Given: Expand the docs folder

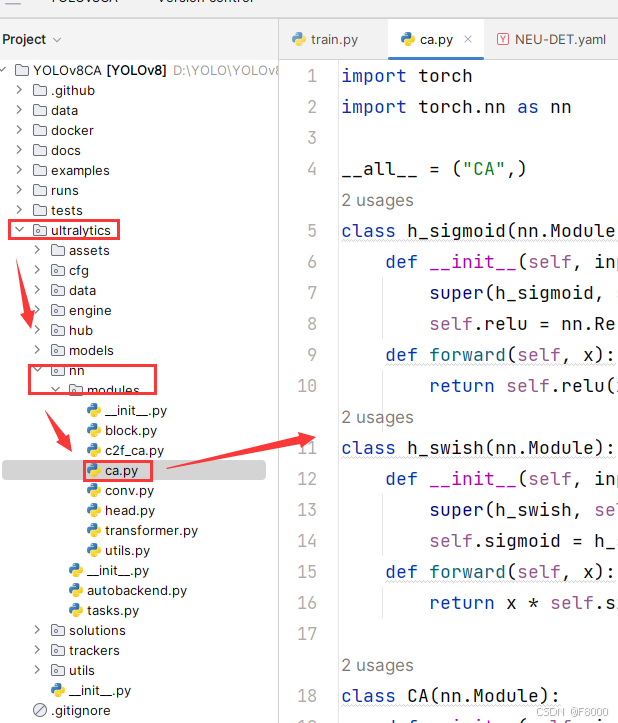Looking at the screenshot, I should [19, 150].
